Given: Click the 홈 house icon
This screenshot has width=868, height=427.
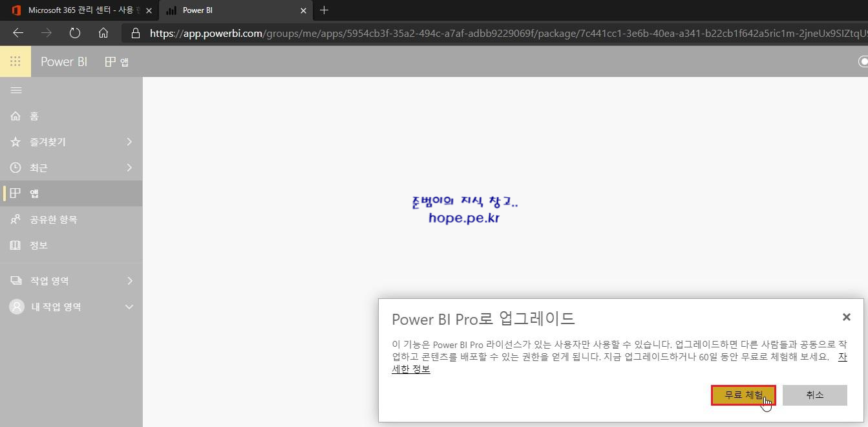Looking at the screenshot, I should pyautogui.click(x=16, y=116).
